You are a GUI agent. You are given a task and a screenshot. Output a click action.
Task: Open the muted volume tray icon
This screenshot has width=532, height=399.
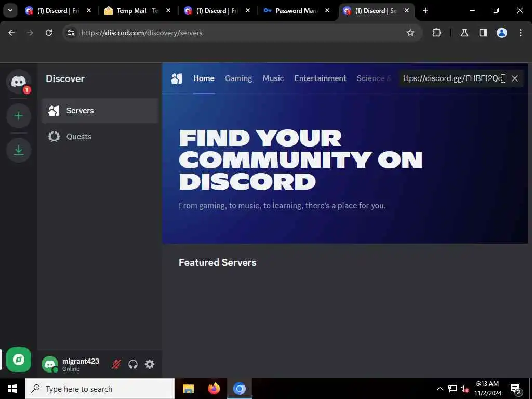click(464, 389)
